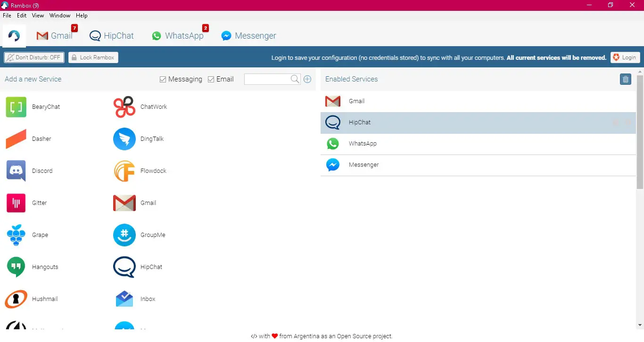Image resolution: width=644 pixels, height=342 pixels.
Task: Click the Dasher label
Action: click(x=41, y=139)
